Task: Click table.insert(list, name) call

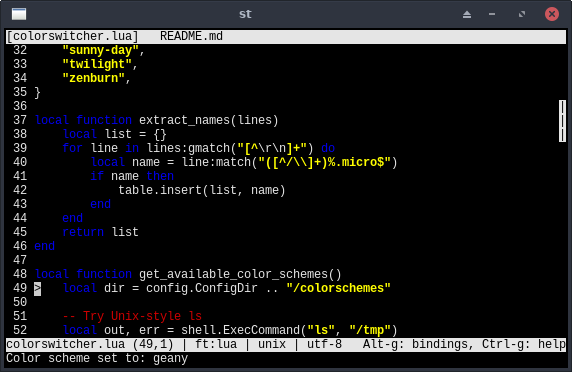Action: 202,190
